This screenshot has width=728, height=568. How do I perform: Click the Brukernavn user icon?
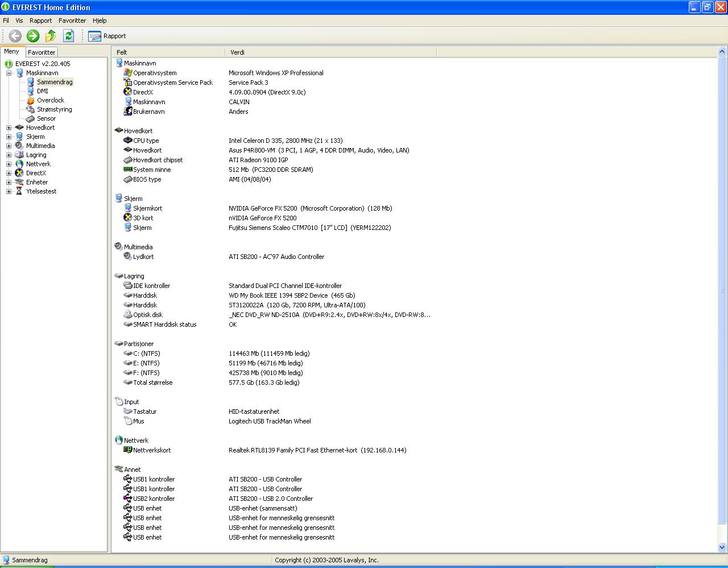[128, 111]
